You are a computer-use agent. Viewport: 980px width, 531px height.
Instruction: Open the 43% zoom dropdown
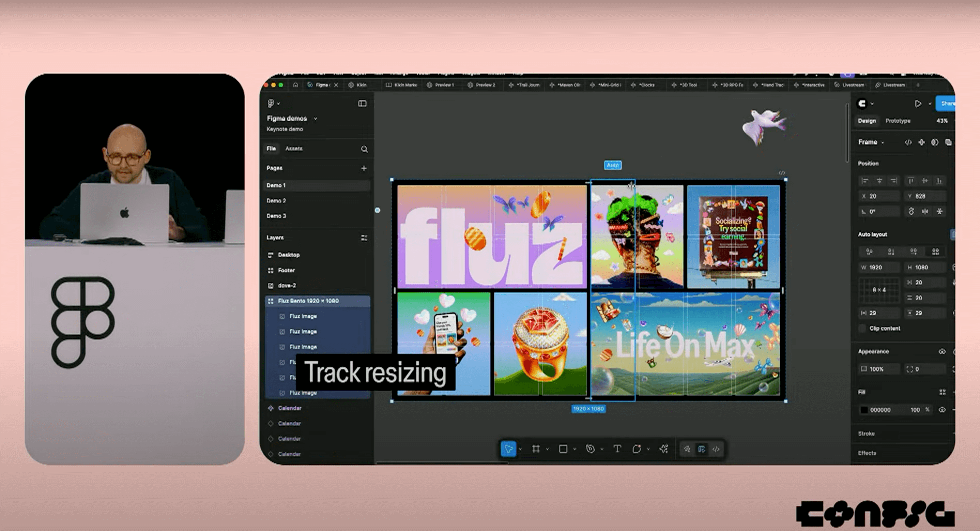(942, 121)
